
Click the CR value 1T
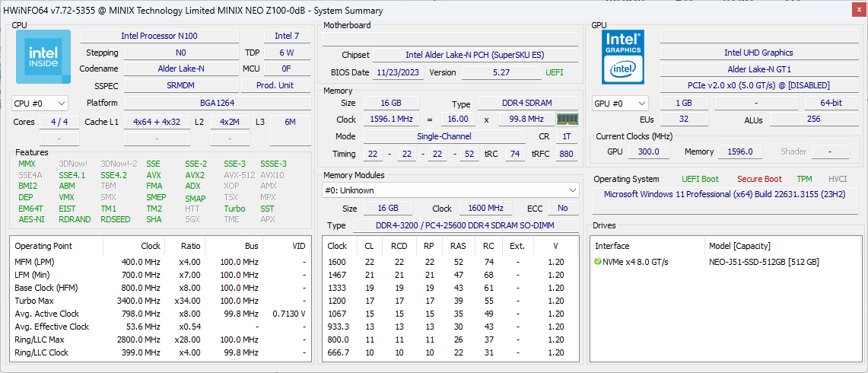(x=566, y=136)
